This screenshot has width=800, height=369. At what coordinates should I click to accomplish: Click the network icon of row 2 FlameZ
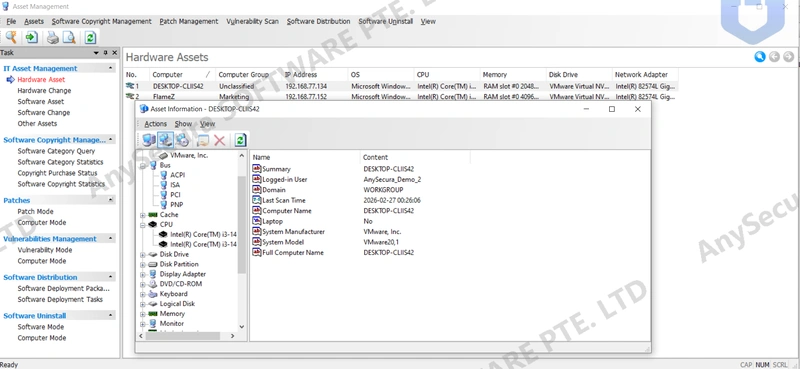pos(130,96)
